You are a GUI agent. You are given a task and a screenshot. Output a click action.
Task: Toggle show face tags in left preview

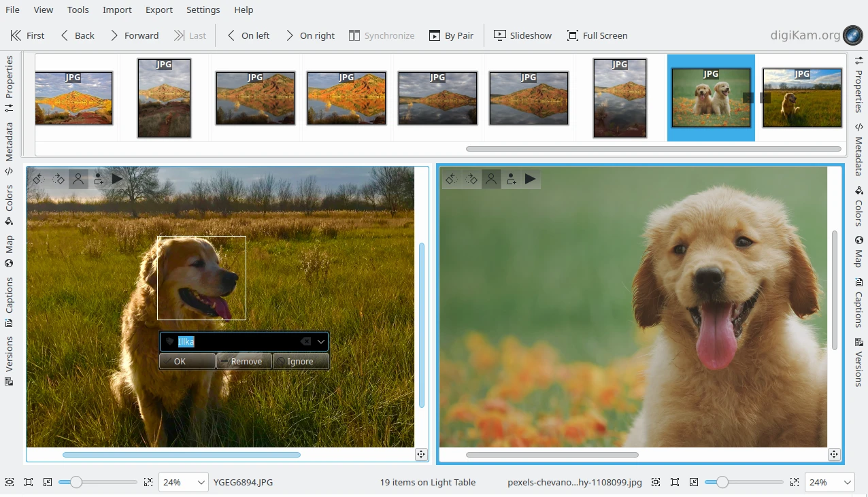pos(78,179)
